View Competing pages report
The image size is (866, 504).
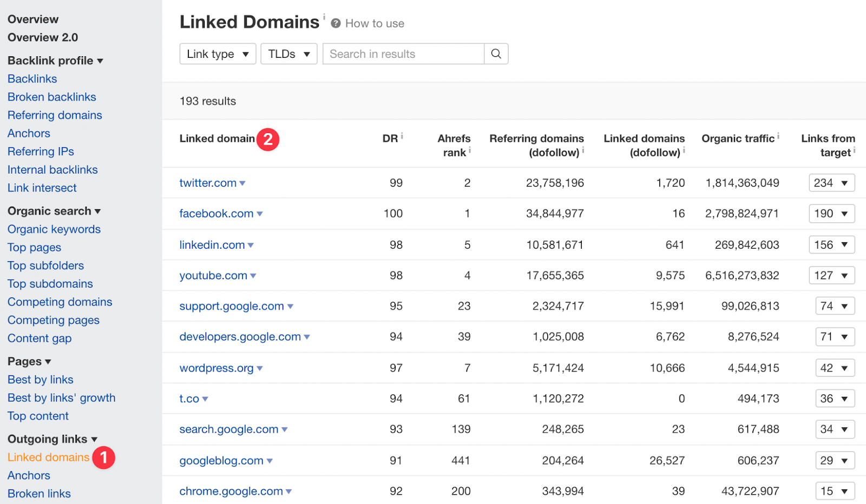54,320
